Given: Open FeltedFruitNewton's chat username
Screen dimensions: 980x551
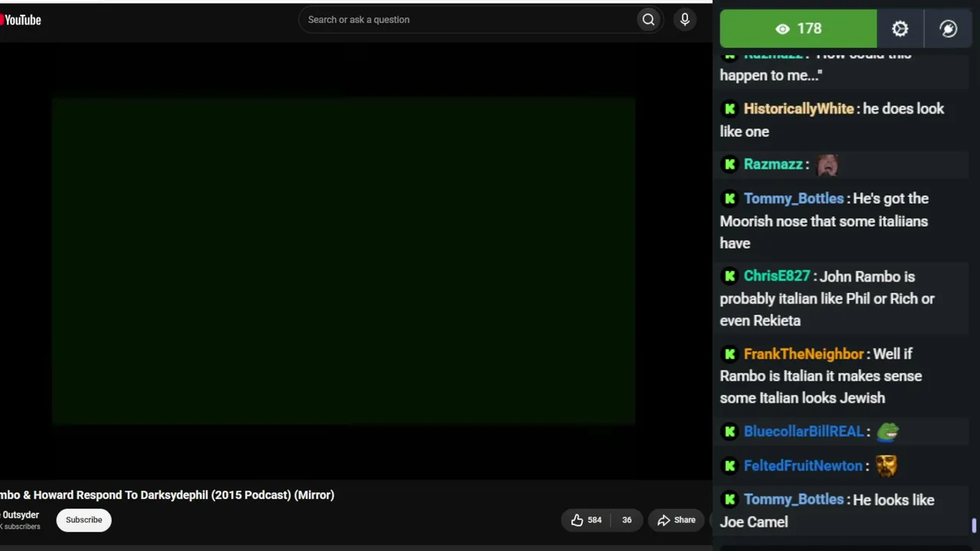Looking at the screenshot, I should 802,465.
